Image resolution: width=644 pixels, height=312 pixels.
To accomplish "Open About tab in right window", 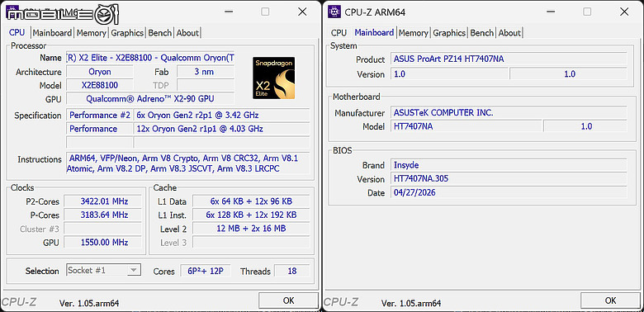I will click(509, 33).
